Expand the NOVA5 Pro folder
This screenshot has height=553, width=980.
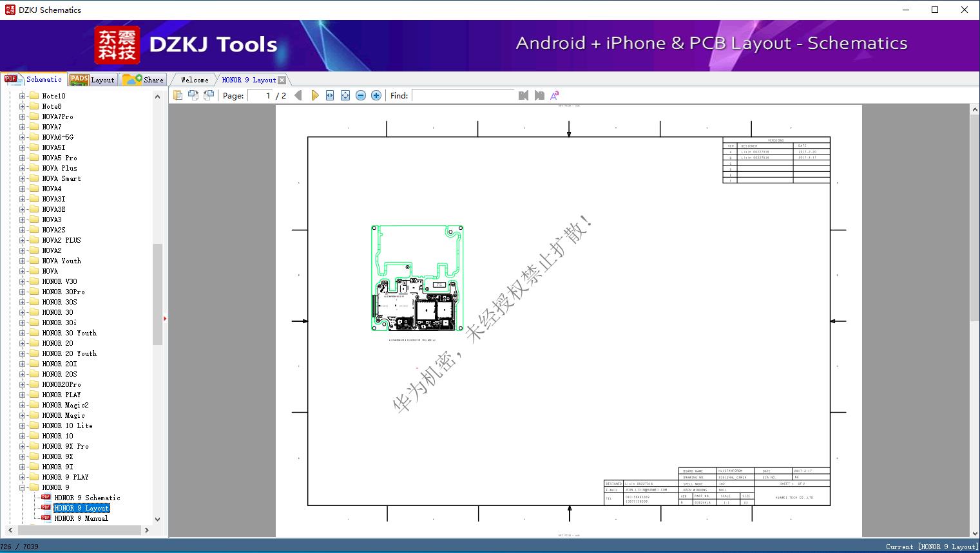coord(22,158)
